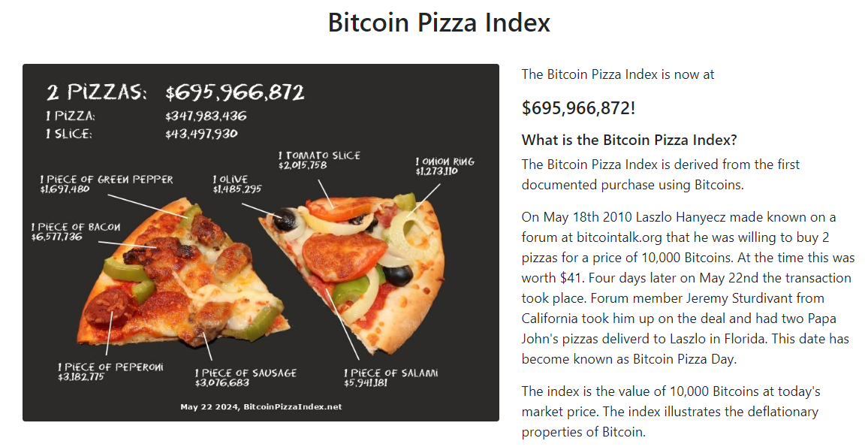
Task: Click the "1 Piece of Green Pepper" label
Action: (x=106, y=184)
